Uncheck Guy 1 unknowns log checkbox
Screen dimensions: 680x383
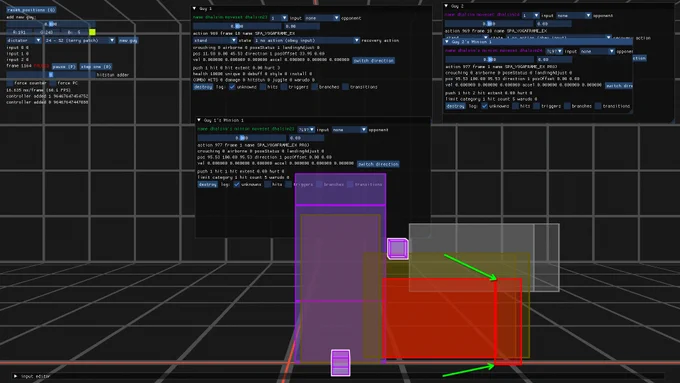[x=232, y=87]
